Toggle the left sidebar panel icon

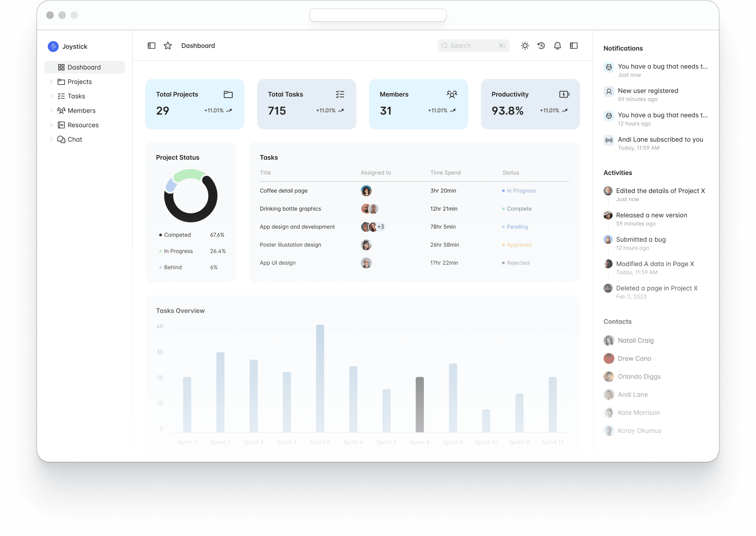coord(152,46)
